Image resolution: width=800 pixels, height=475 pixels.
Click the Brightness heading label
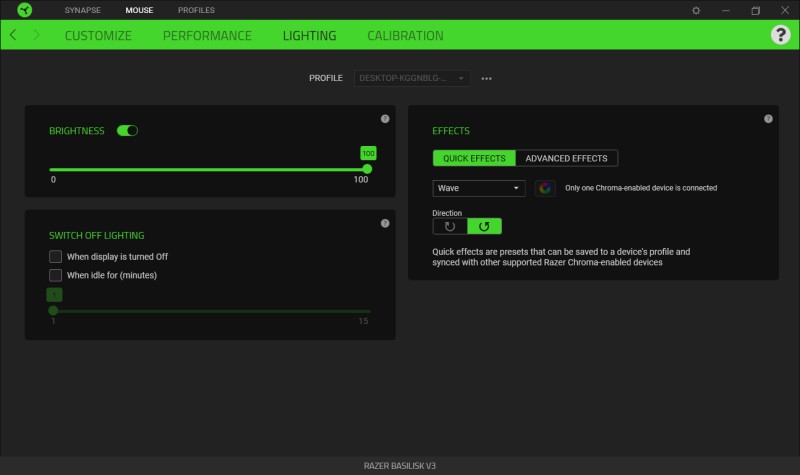[x=77, y=131]
